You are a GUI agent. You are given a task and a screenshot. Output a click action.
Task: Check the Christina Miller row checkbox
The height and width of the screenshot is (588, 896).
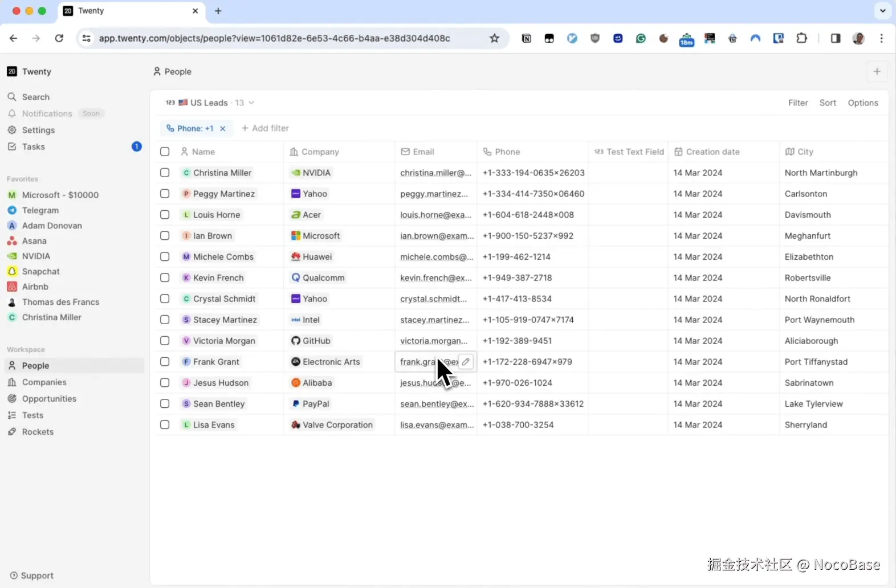165,173
